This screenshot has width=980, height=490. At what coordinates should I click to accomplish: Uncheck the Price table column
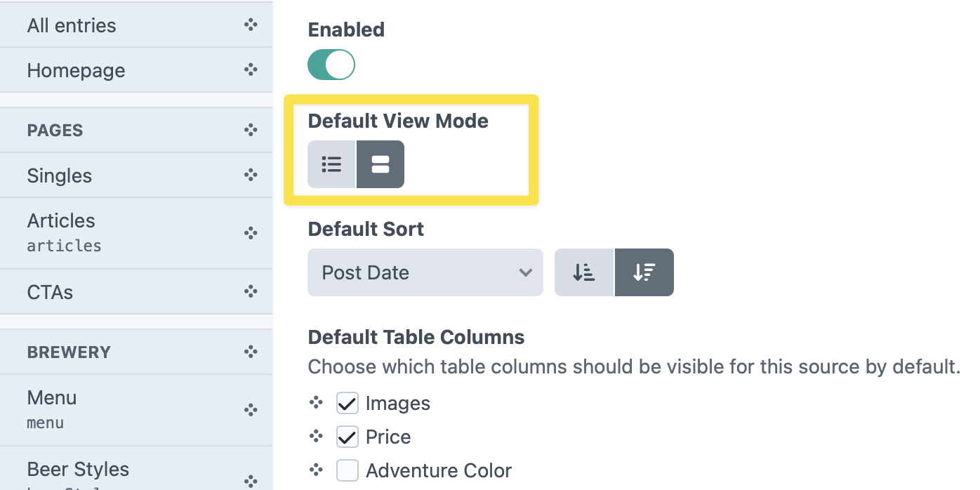click(347, 437)
